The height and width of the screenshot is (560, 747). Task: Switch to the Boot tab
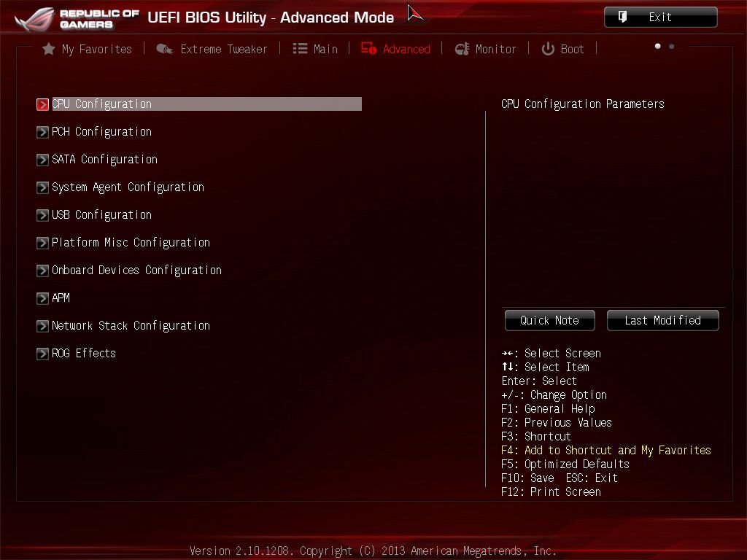pos(572,49)
